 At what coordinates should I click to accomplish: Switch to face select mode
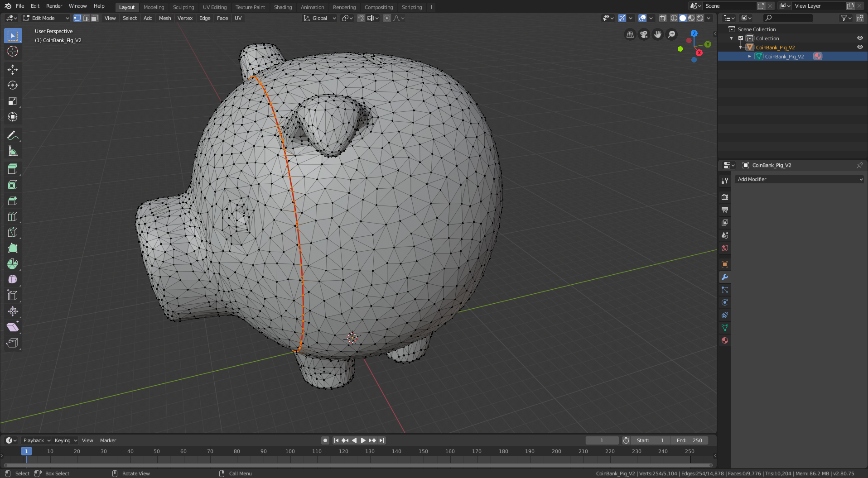point(94,18)
